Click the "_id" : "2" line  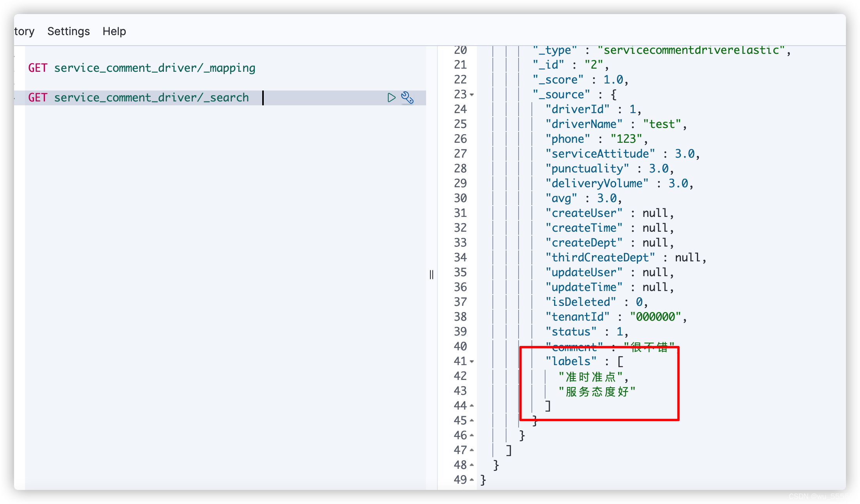point(571,65)
